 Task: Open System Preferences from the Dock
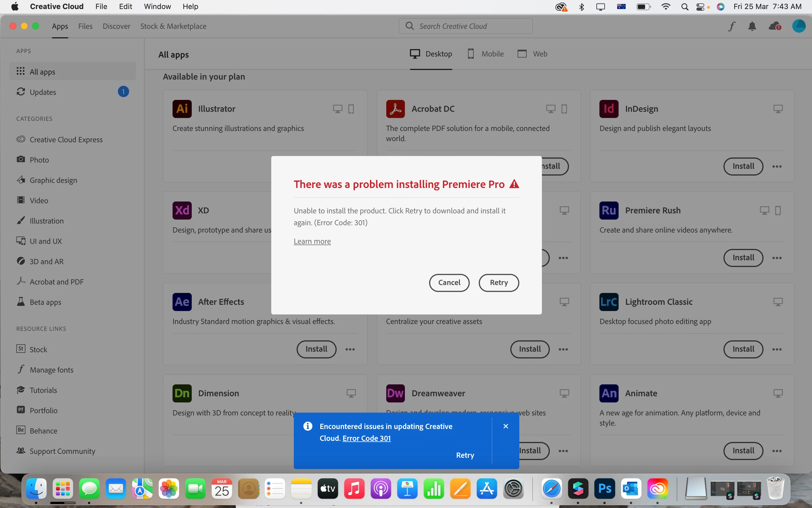tap(513, 489)
